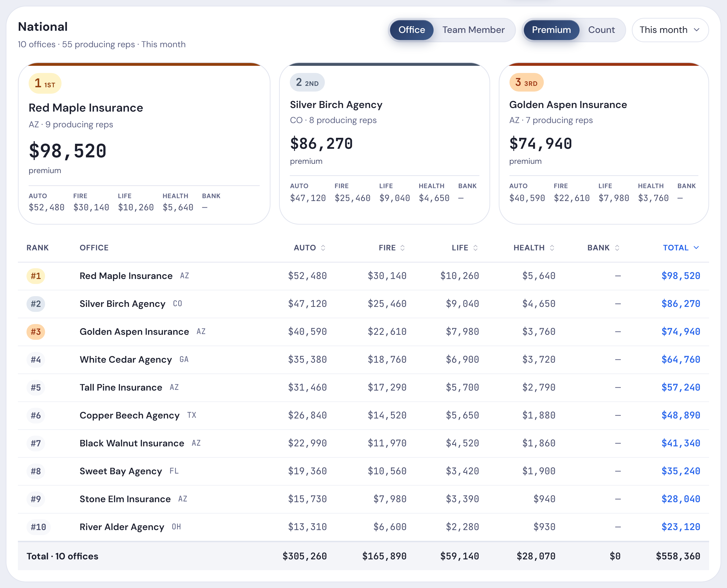Open the 1st place Red Maple Insurance card
Image resolution: width=727 pixels, height=588 pixels.
[144, 144]
